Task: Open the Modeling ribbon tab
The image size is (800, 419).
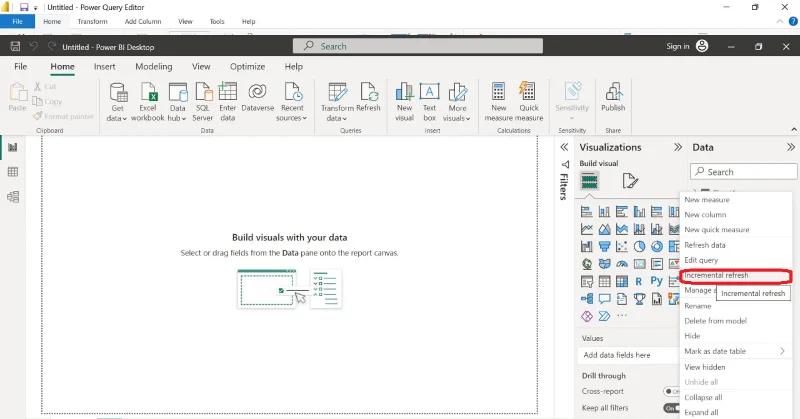Action: click(154, 66)
